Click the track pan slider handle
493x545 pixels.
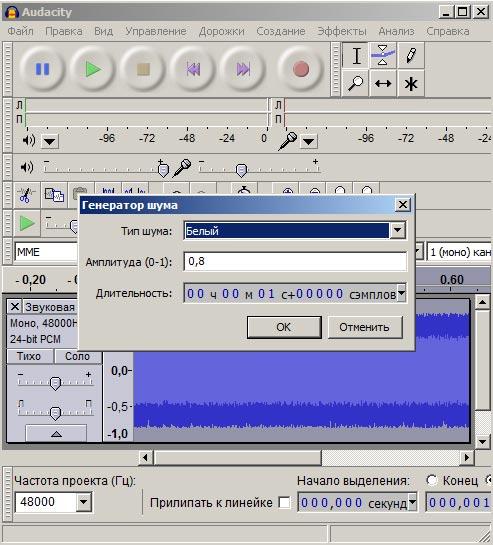tap(55, 413)
